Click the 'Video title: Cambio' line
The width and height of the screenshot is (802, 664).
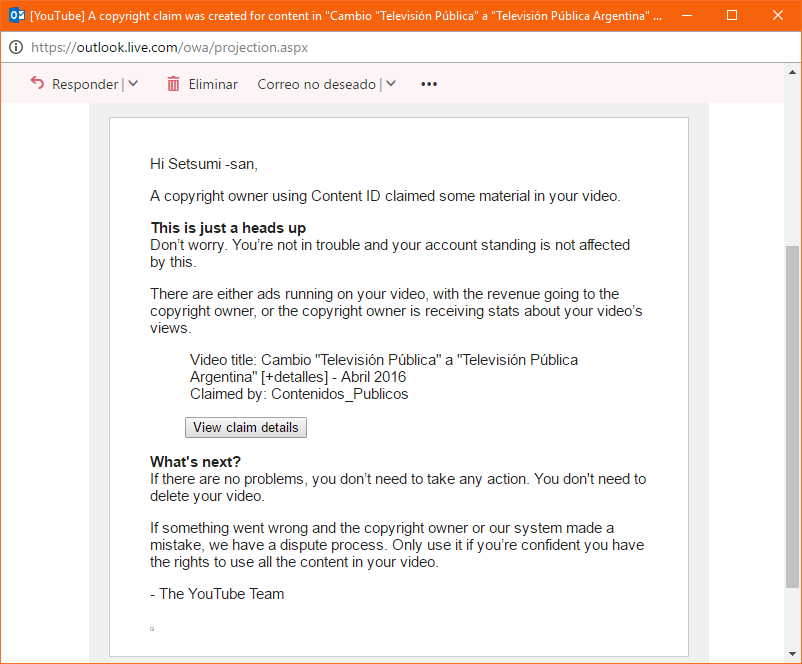tap(384, 360)
